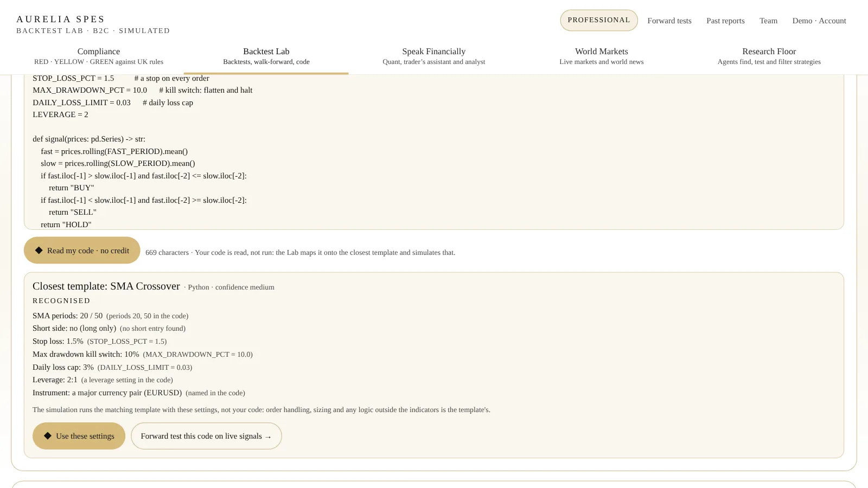Click 'Closest template: SMA Crossover' heading
The image size is (868, 488).
click(106, 286)
